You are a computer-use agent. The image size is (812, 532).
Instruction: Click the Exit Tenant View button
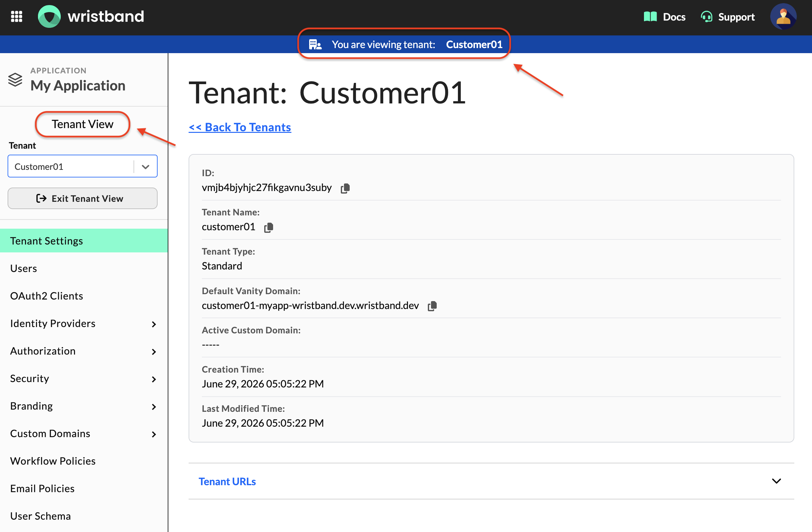(x=83, y=199)
